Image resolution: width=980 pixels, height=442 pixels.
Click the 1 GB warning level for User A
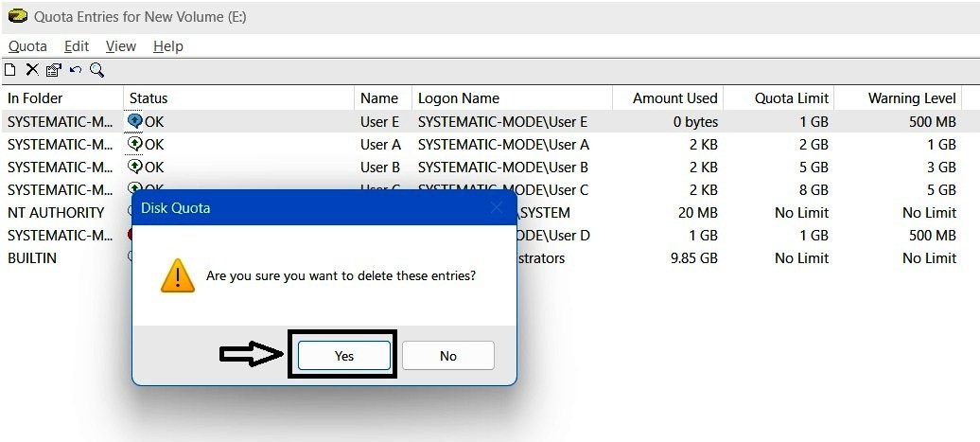(x=942, y=145)
